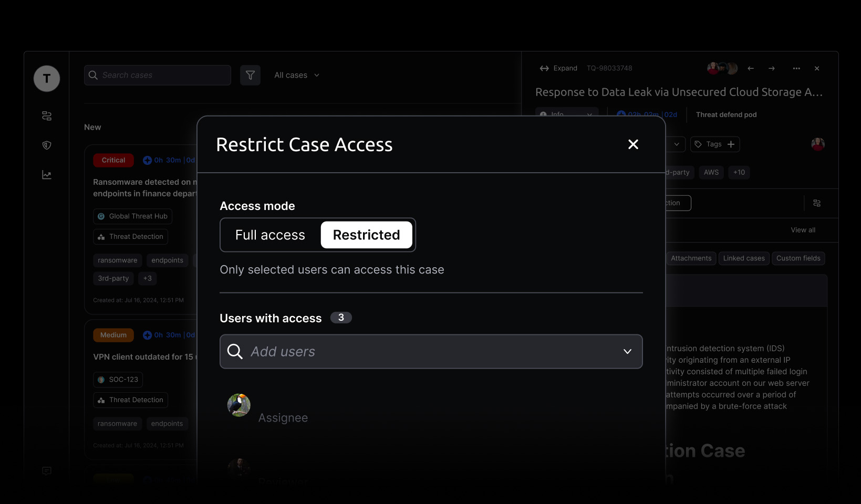861x504 pixels.
Task: Select Full access mode
Action: click(x=270, y=235)
